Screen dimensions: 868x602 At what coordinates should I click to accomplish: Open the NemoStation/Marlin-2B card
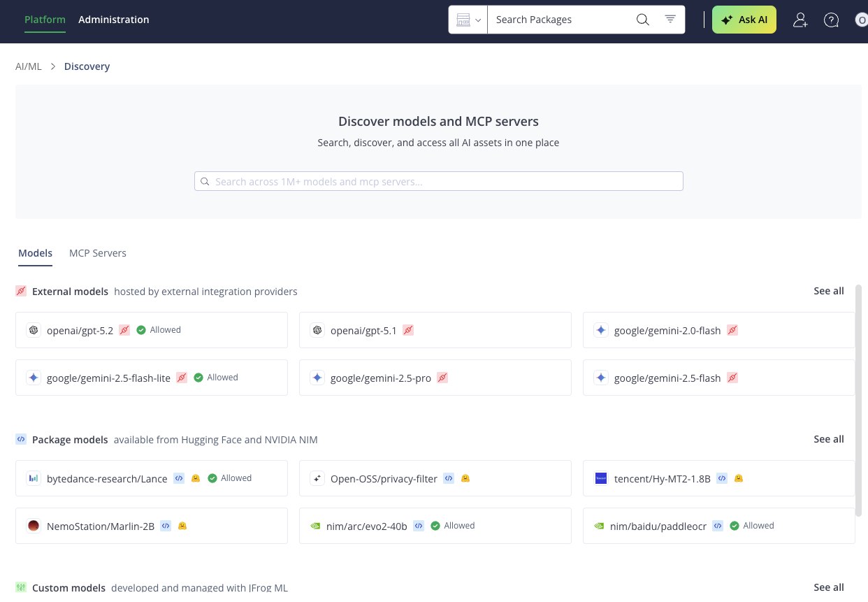click(152, 526)
